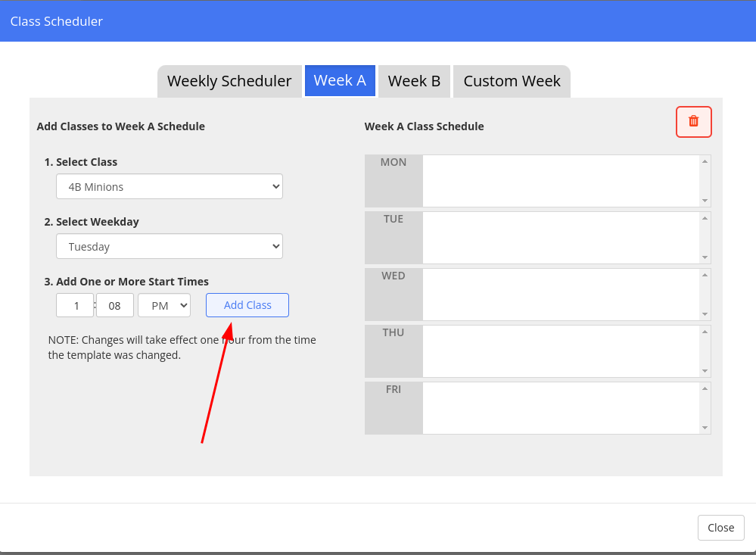This screenshot has height=555, width=756.
Task: Click the TUE schedule scroll down arrow
Action: point(705,257)
